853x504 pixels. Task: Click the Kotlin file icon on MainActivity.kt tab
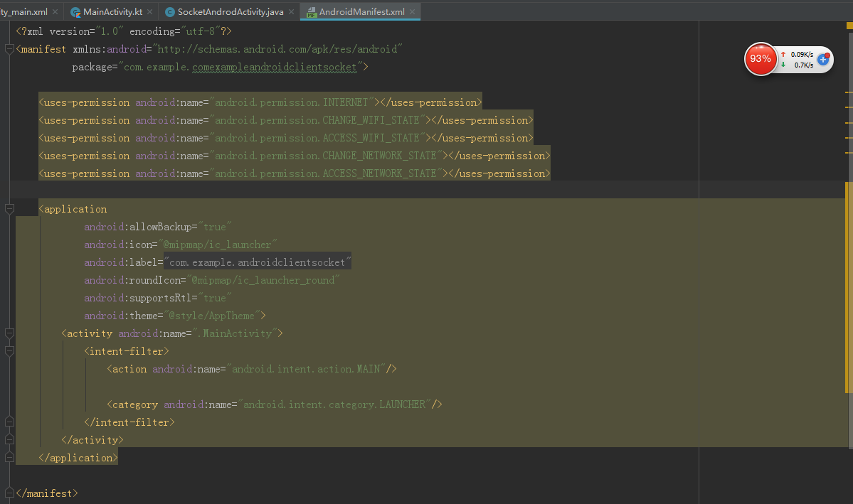click(75, 12)
